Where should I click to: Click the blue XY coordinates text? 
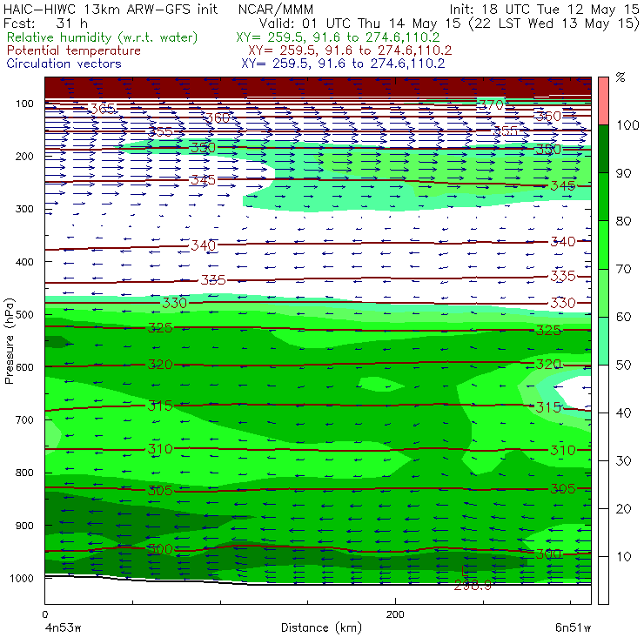(x=343, y=64)
